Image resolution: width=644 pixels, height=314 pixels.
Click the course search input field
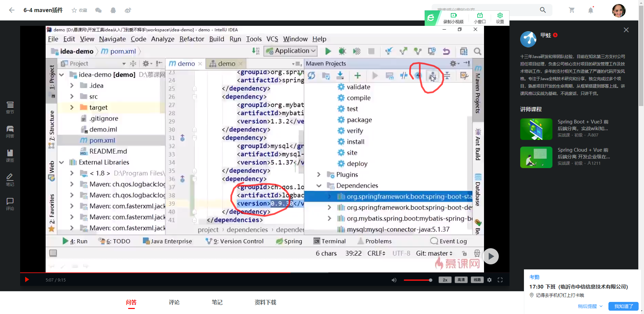(486, 10)
